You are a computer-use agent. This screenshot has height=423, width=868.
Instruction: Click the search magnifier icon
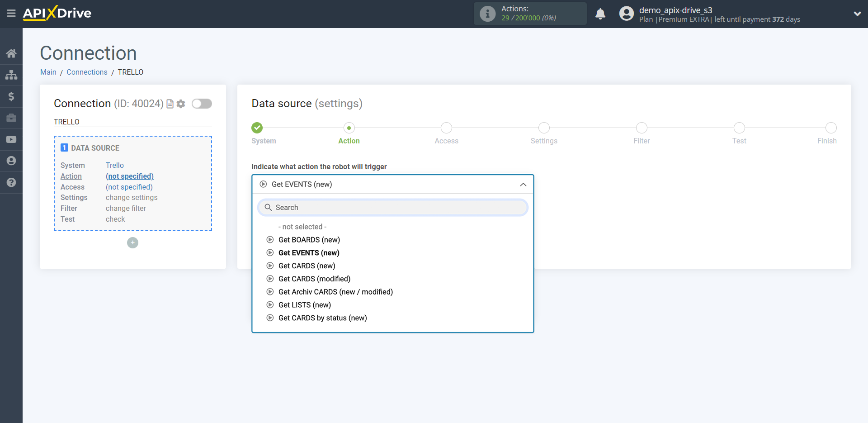tap(268, 208)
